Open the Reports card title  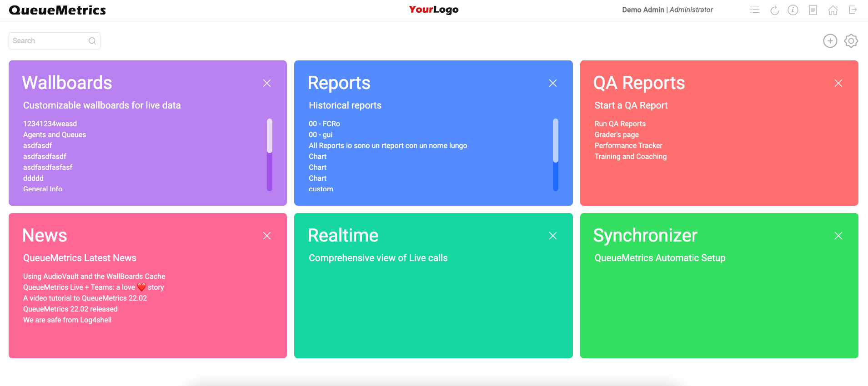tap(339, 83)
